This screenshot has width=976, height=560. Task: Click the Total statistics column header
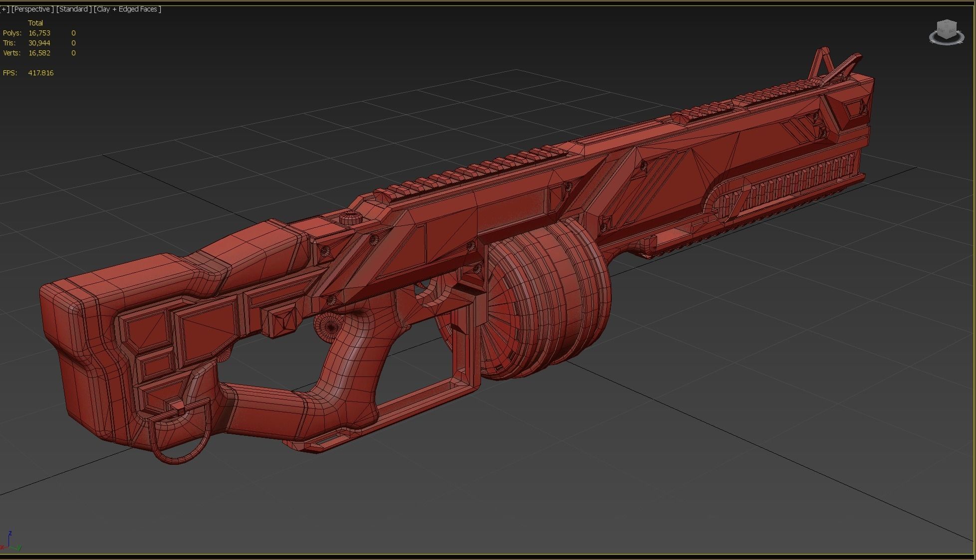click(x=35, y=23)
